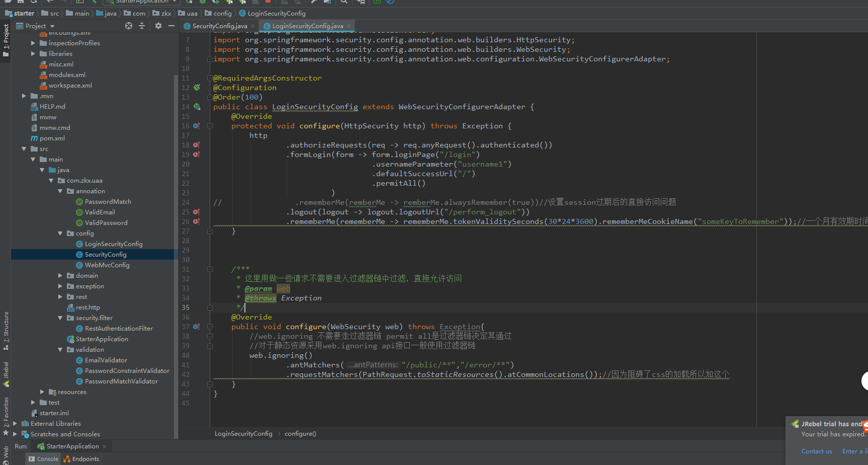Click the lambda gutter icon on line 25
The width and height of the screenshot is (868, 465).
coord(197,212)
